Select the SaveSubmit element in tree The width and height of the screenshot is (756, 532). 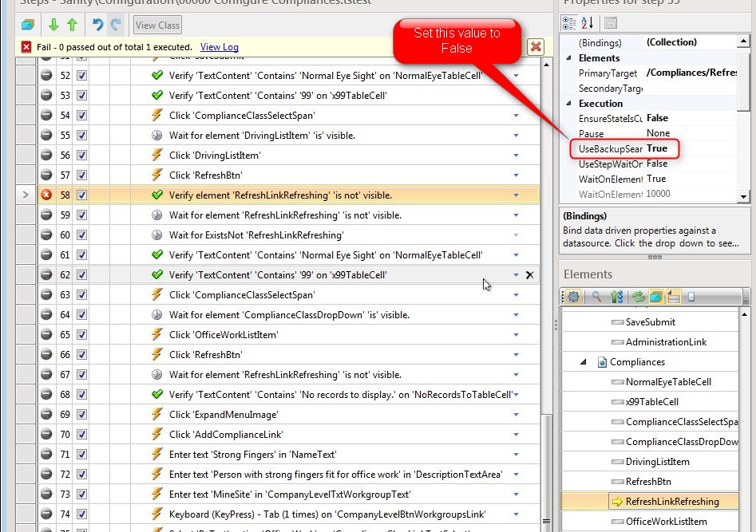651,322
